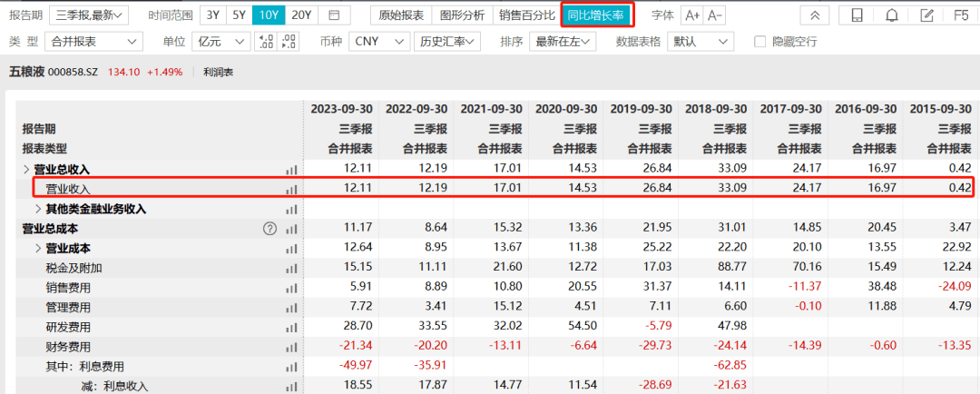Viewport: 980px width, 394px height.
Task: Click the help icon beside 营业总成本
Action: coord(269,229)
